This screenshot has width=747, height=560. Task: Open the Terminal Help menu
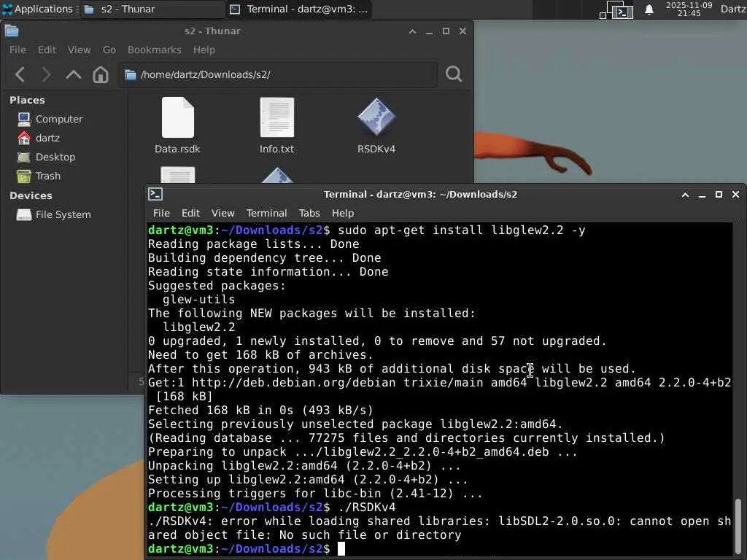[x=343, y=214]
